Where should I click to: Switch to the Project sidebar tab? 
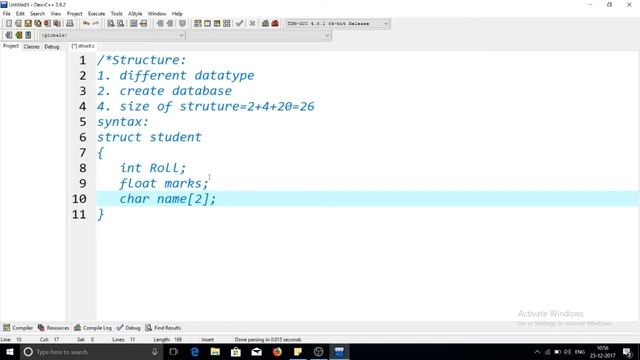(x=11, y=46)
